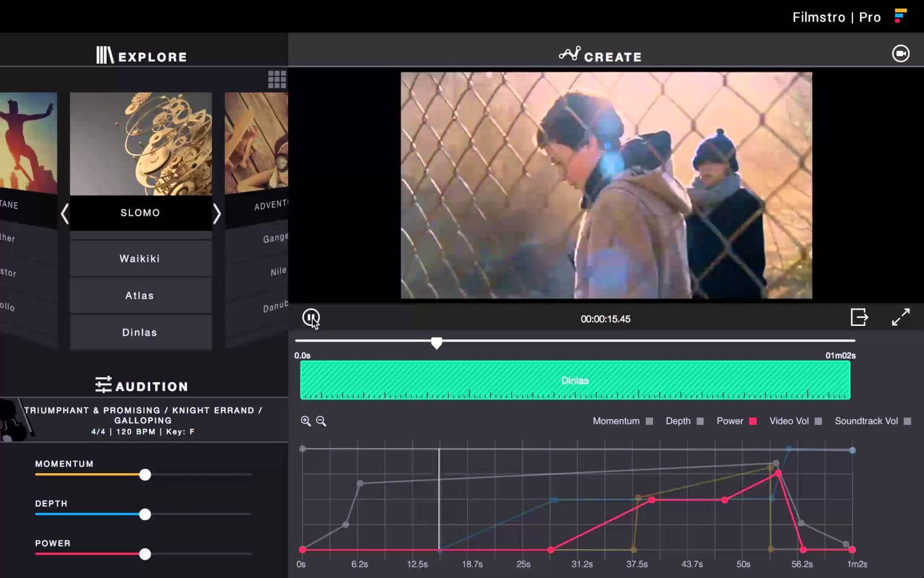Click the 'Filmstro | Pro' title text
This screenshot has width=924, height=578.
[x=836, y=17]
